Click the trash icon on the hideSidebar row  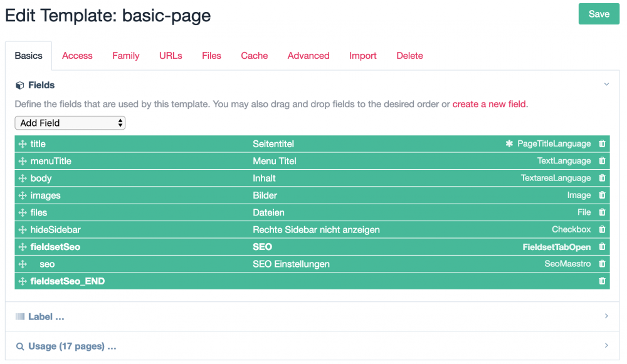[x=602, y=230]
